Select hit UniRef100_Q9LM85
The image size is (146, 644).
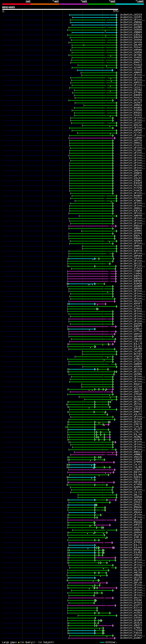(x=131, y=45)
